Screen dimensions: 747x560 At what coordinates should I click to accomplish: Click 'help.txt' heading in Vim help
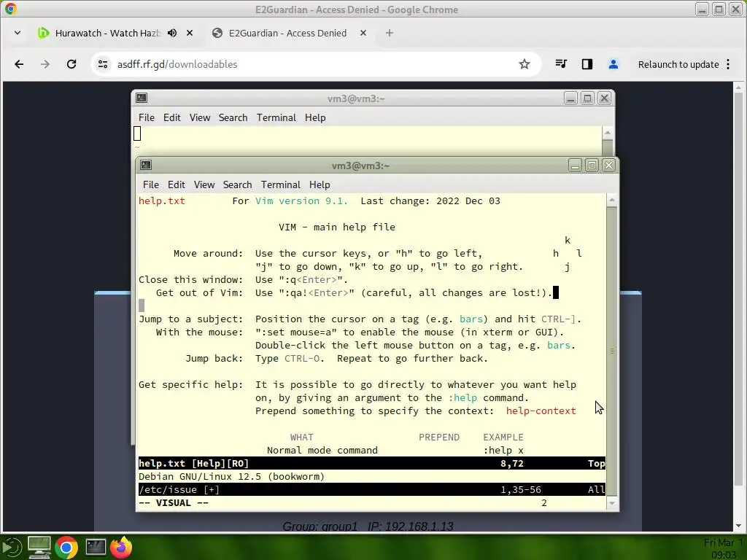[162, 201]
